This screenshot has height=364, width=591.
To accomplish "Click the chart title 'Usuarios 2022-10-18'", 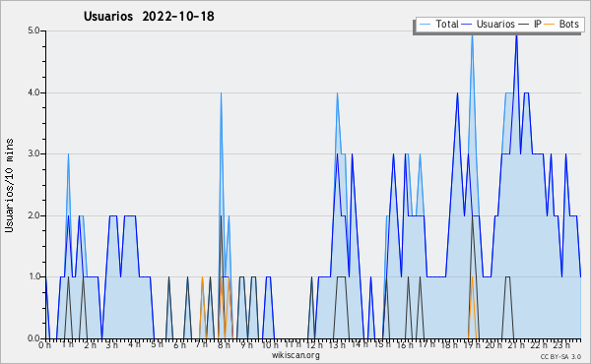I will coord(149,16).
